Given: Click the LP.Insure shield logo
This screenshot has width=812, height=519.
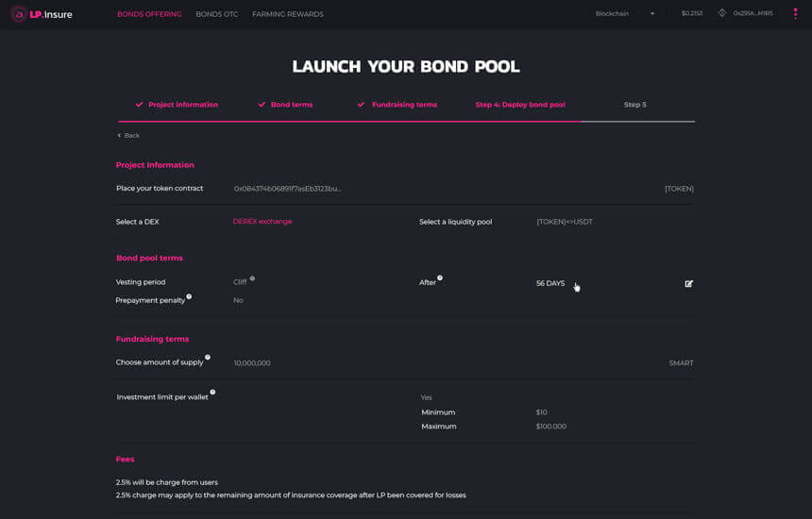Looking at the screenshot, I should [19, 14].
